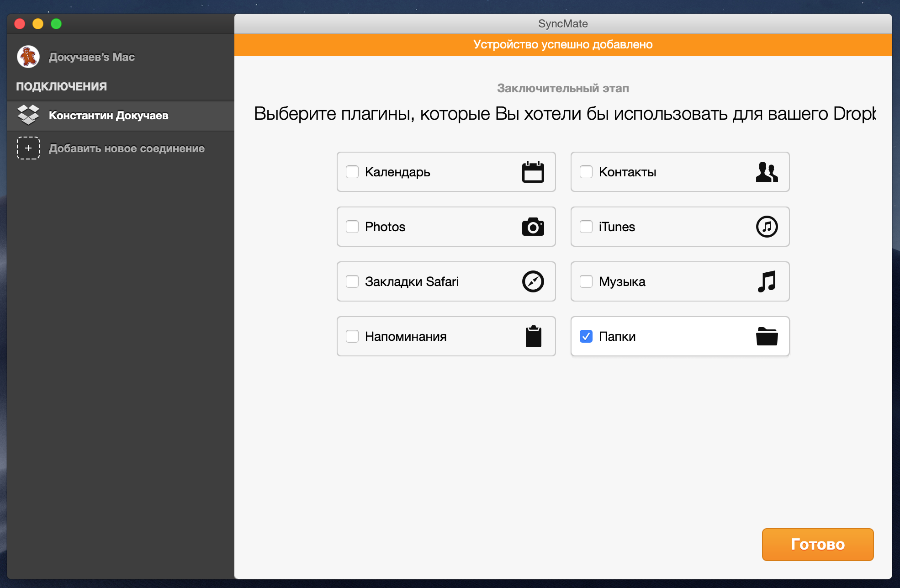This screenshot has height=588, width=900.
Task: Click the calendar icon in Календарь row
Action: pos(533,172)
